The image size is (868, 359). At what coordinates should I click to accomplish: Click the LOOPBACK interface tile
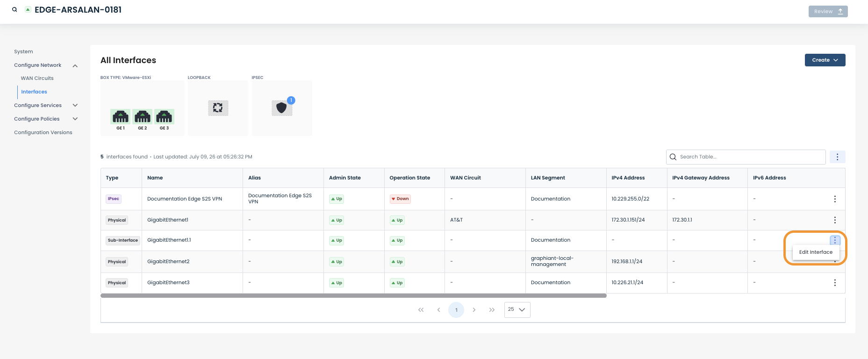tap(218, 108)
